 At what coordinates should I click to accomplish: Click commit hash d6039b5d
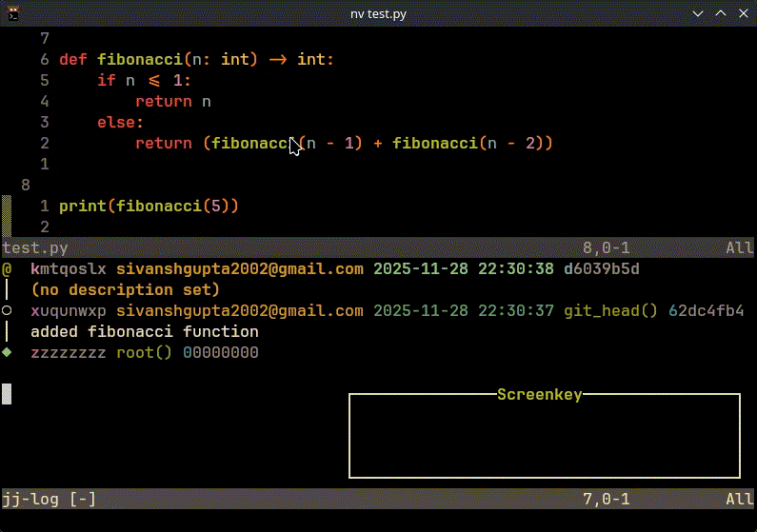(601, 269)
